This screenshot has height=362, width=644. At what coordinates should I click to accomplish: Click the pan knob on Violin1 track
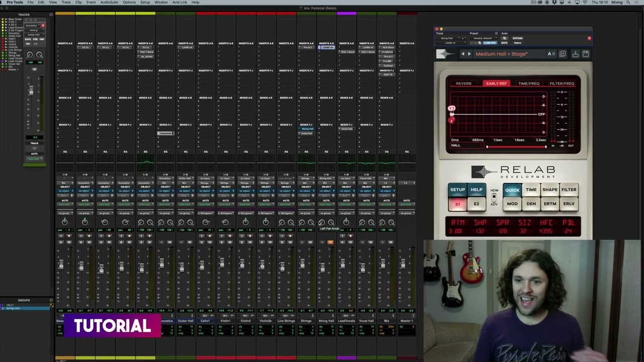click(225, 222)
